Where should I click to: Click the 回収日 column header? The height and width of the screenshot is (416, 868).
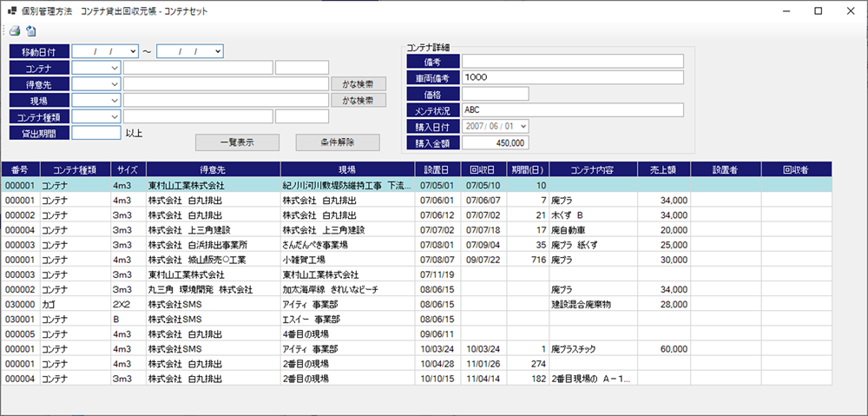click(483, 170)
